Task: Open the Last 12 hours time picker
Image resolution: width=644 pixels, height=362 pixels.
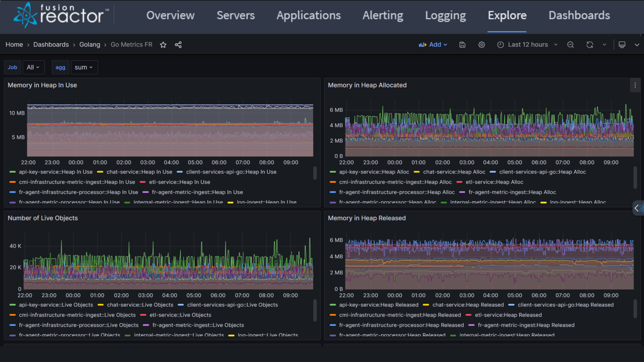Action: click(x=528, y=45)
